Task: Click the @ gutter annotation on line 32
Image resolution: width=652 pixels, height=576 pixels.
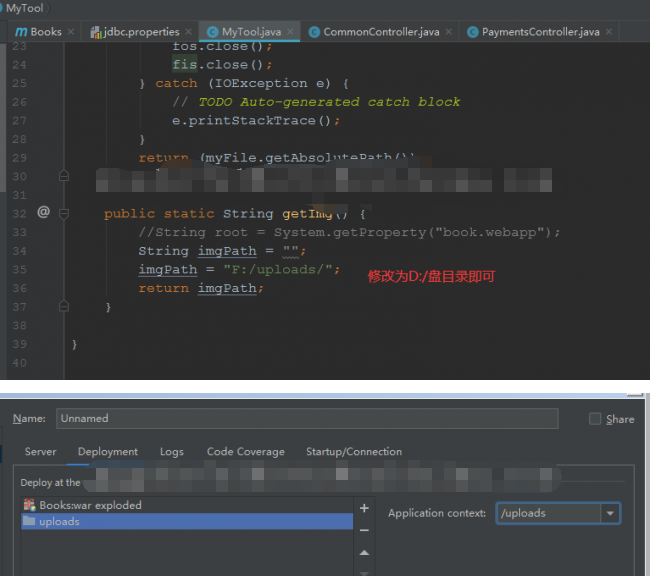Action: 43,213
